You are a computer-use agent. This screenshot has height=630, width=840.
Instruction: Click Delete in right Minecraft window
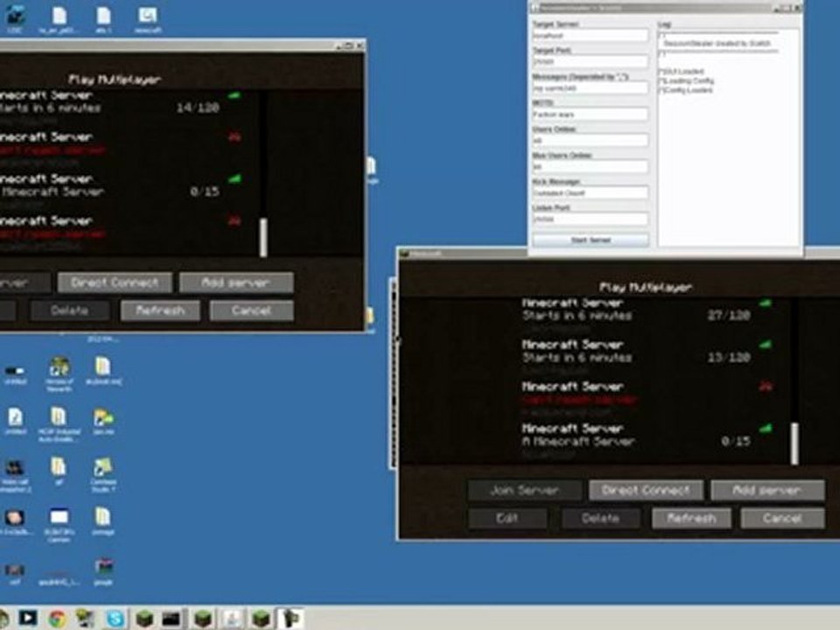tap(600, 518)
